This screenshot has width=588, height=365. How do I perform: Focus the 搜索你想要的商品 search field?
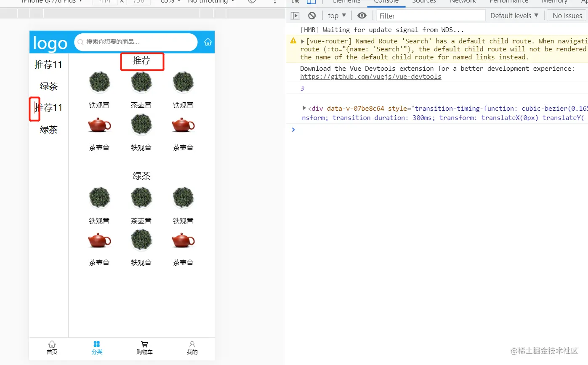click(x=136, y=42)
